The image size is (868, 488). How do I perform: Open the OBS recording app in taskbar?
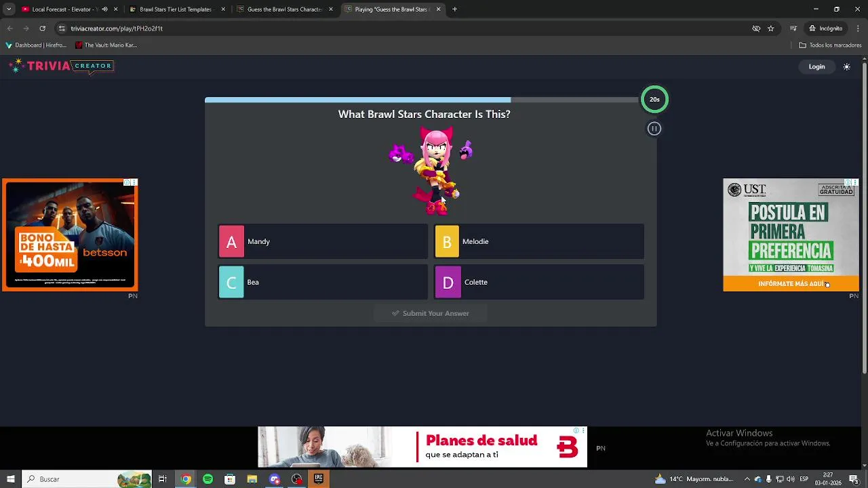pos(296,479)
